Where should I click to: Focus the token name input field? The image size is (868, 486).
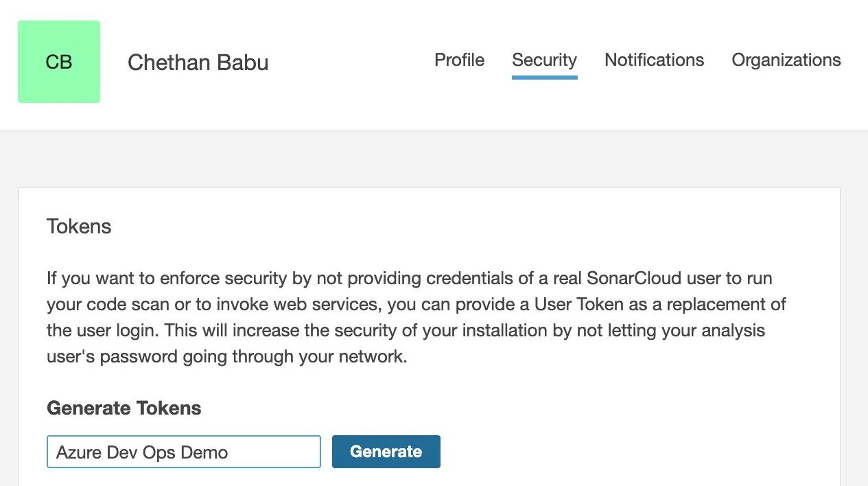point(183,452)
